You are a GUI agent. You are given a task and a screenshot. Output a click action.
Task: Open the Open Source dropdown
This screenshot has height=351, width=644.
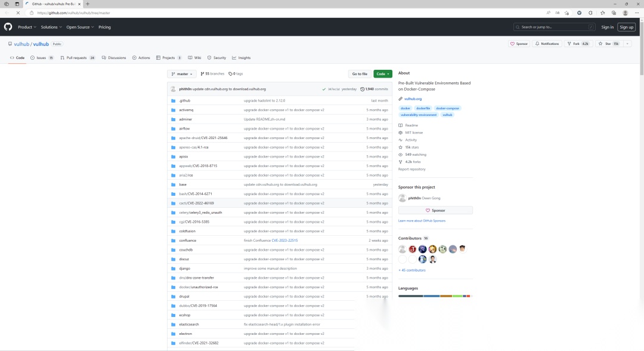tap(80, 27)
